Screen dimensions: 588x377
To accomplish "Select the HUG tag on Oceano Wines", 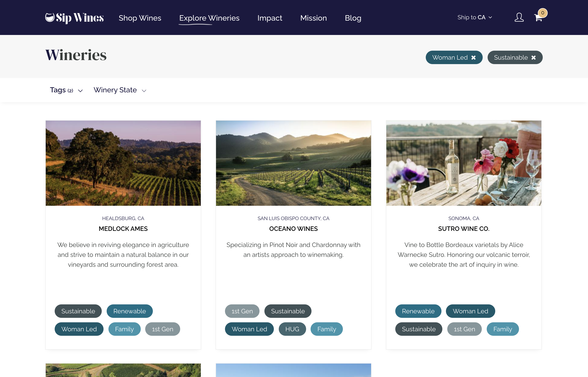I will coord(292,329).
